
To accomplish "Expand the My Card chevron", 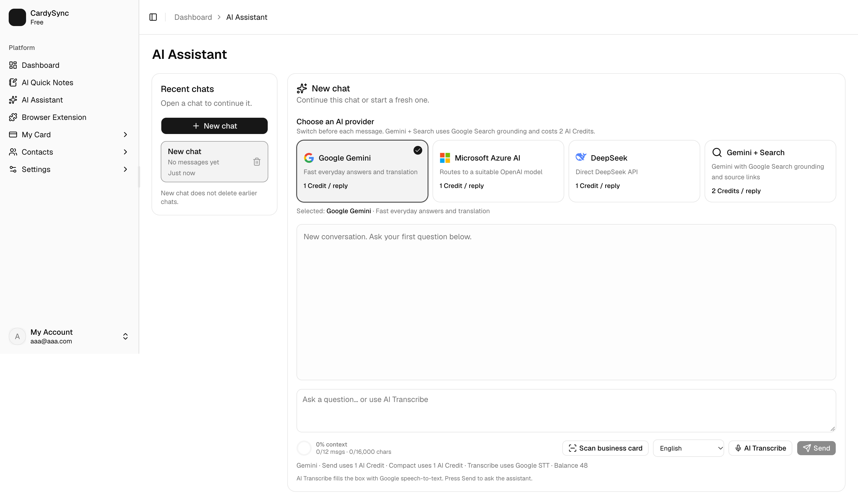I will coord(125,134).
